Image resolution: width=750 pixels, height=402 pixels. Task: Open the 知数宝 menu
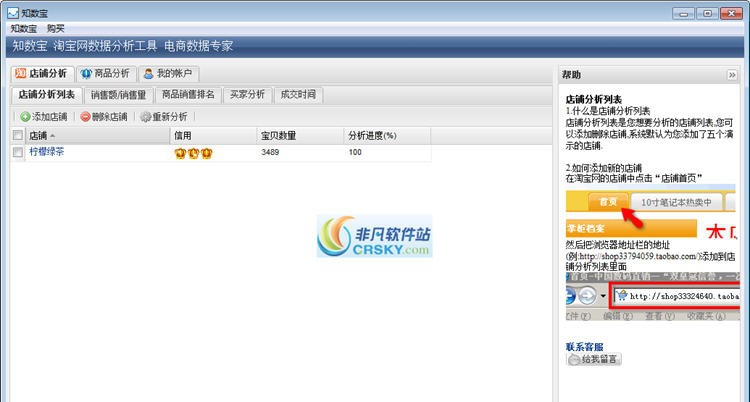click(x=23, y=29)
